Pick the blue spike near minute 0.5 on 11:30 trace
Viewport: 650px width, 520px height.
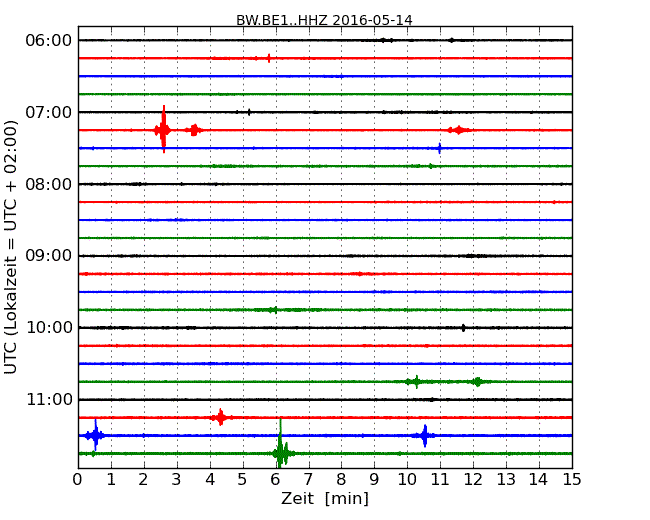pos(95,435)
